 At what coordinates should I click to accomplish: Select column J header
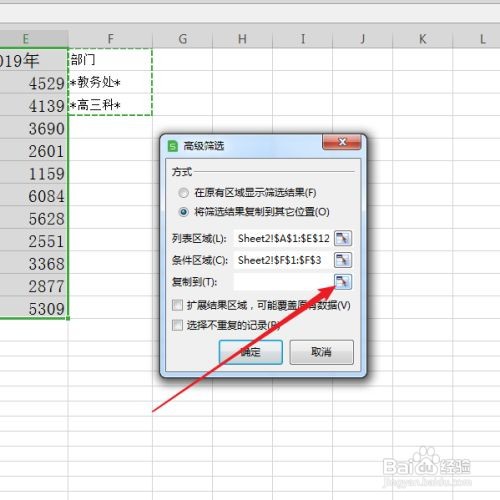(x=363, y=39)
